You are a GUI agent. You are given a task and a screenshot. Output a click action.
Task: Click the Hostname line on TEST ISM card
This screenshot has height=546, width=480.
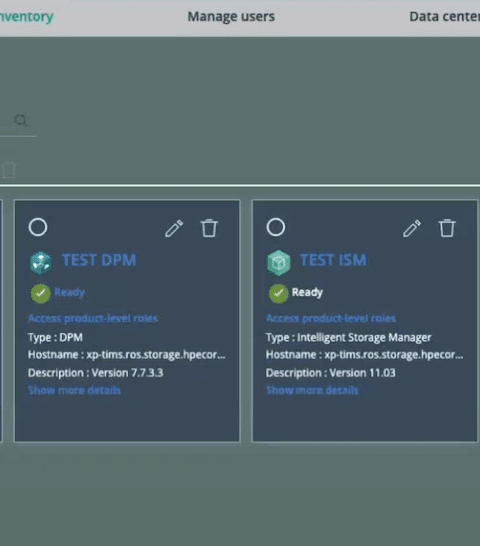pyautogui.click(x=365, y=355)
